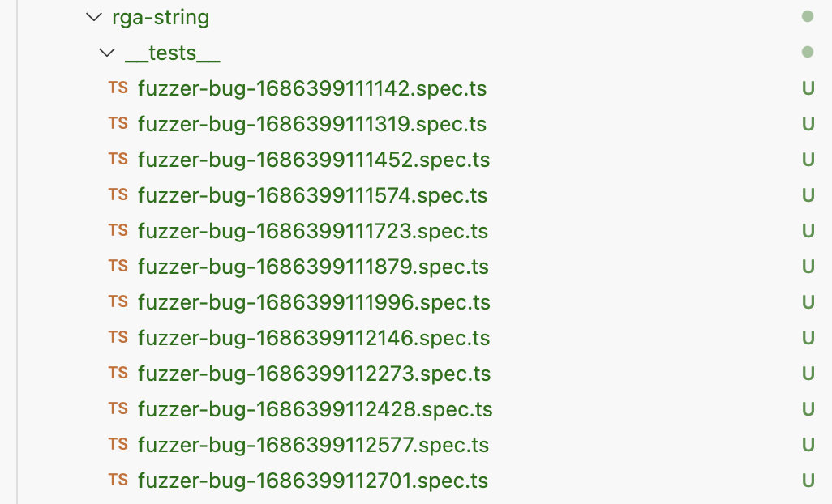Click TS icon of fuzzer-bug-1686399111574.spec.ts

point(118,195)
